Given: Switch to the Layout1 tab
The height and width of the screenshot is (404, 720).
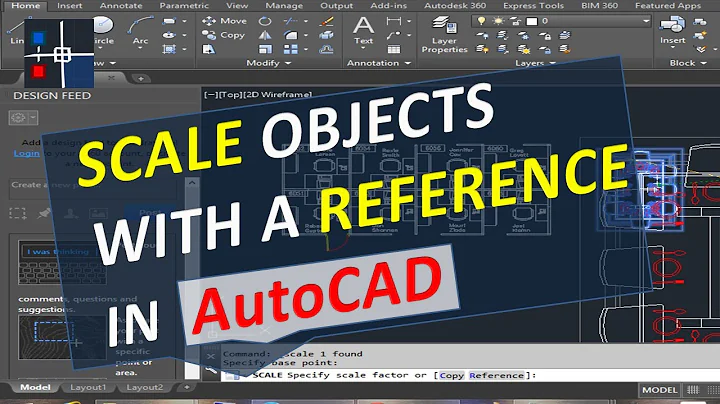Looking at the screenshot, I should (88, 387).
